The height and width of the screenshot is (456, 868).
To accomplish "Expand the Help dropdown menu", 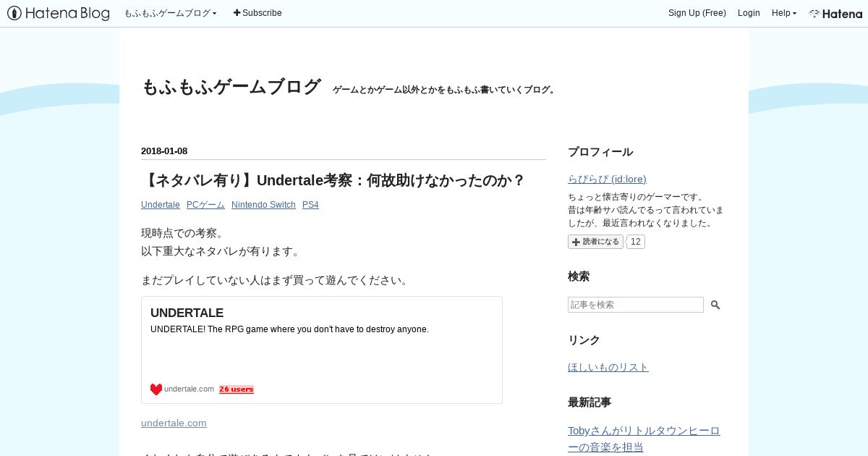I will click(784, 13).
